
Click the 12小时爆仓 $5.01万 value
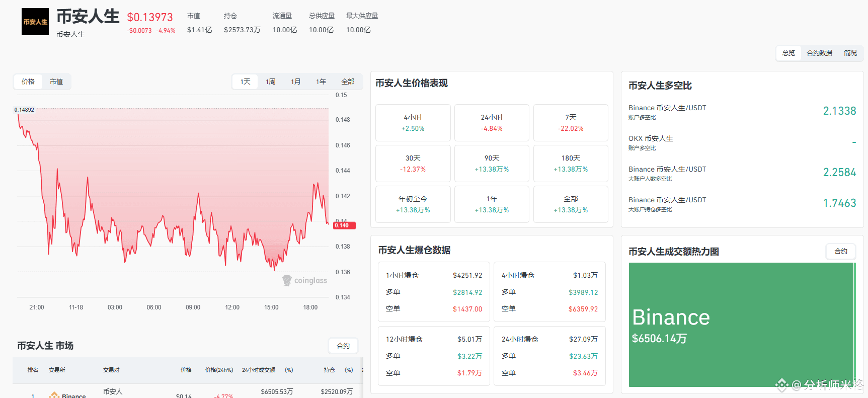pos(469,339)
